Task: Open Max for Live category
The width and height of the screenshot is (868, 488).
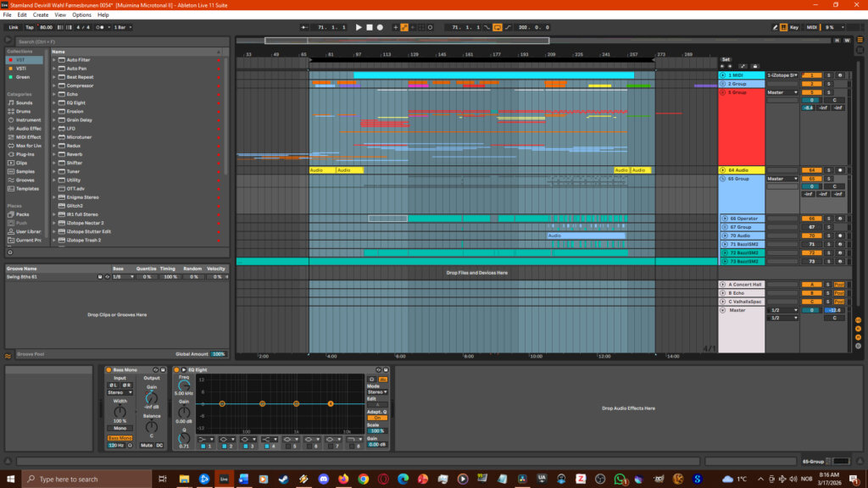Action: coord(25,146)
